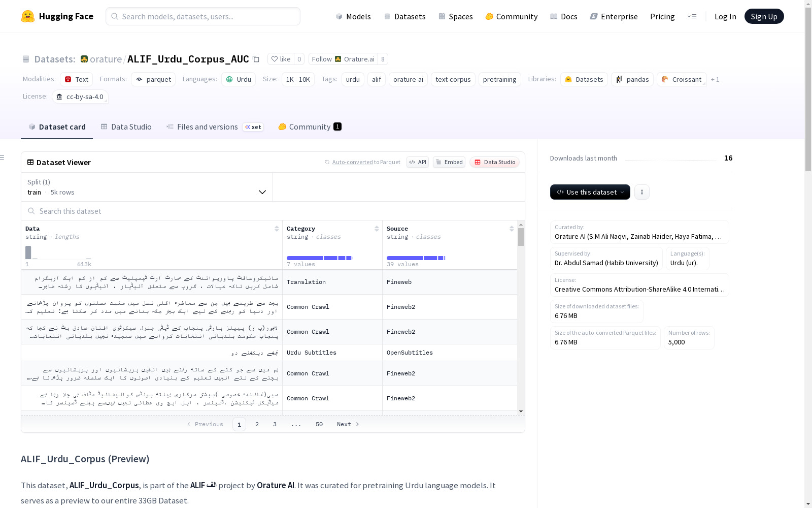812x508 pixels.
Task: Click the Croissant library tag
Action: pyautogui.click(x=682, y=79)
